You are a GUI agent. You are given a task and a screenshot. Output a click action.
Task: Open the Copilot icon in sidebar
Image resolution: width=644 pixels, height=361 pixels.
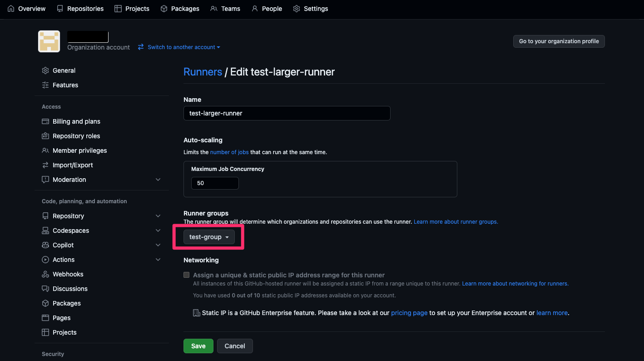[45, 245]
